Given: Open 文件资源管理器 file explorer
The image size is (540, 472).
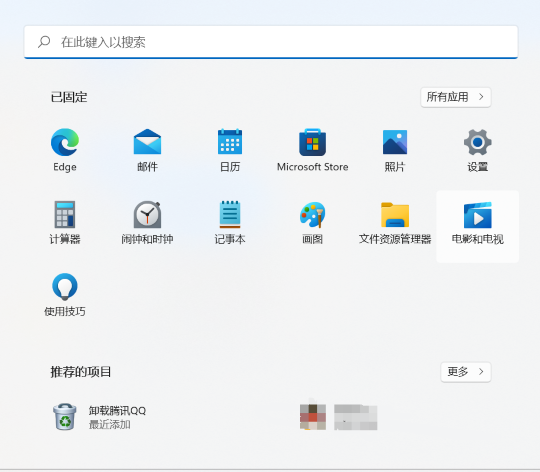Looking at the screenshot, I should click(x=395, y=222).
